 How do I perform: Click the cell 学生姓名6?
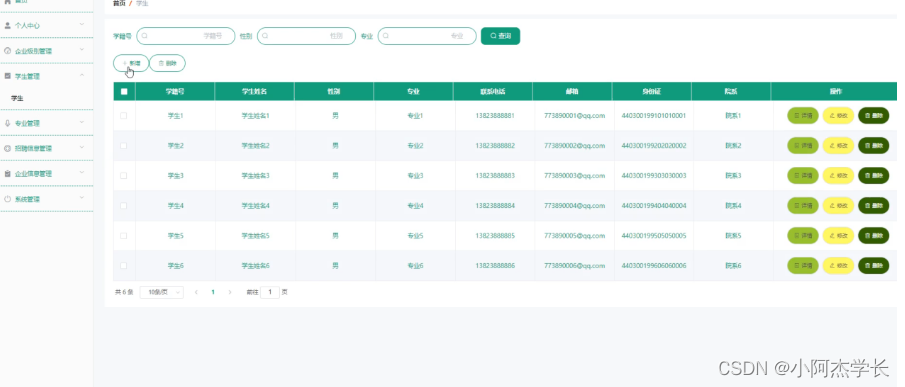click(x=256, y=265)
